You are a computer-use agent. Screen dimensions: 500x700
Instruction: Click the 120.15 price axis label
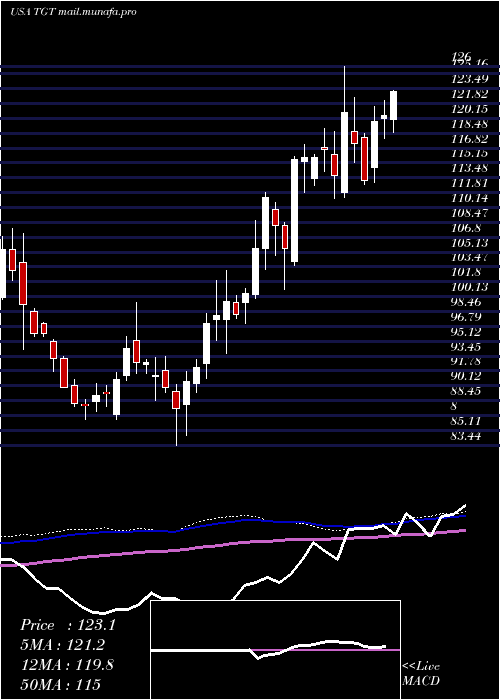coord(469,109)
